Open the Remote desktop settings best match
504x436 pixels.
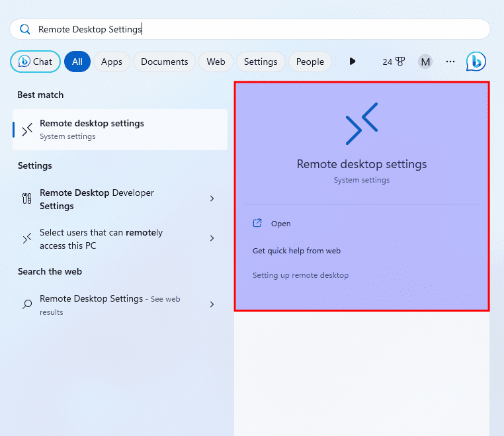point(120,130)
